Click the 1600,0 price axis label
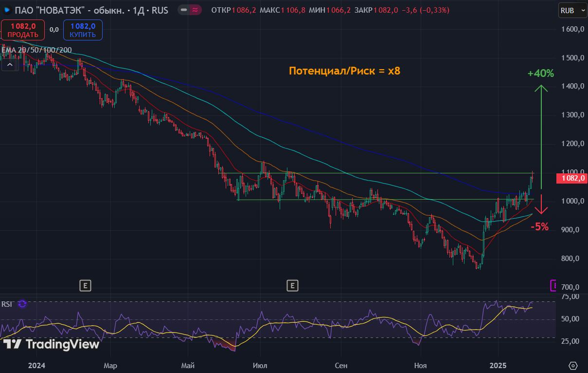Viewport: 588px width, 373px height. (x=572, y=29)
